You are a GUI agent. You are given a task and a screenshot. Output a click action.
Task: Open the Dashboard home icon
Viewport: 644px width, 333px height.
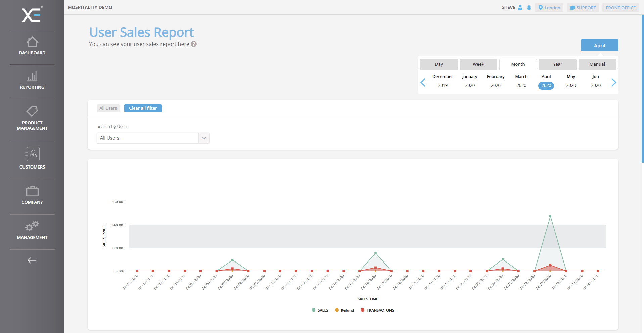pyautogui.click(x=32, y=42)
